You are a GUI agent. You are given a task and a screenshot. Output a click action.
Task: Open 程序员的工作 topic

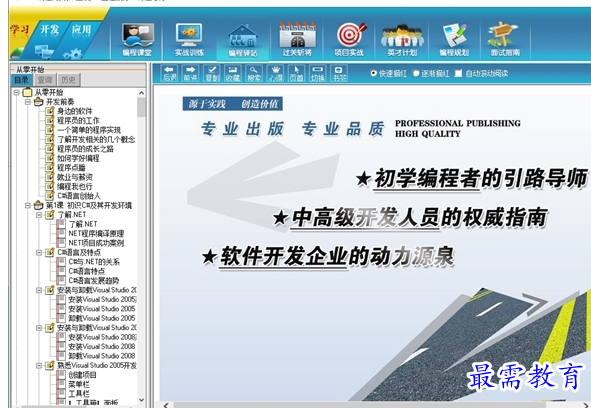click(78, 120)
